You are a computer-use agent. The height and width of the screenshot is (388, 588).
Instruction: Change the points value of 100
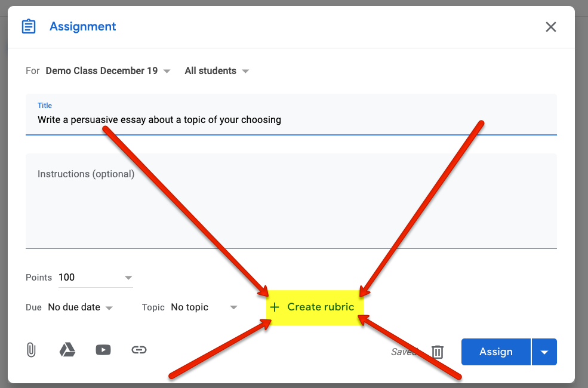[x=66, y=277]
